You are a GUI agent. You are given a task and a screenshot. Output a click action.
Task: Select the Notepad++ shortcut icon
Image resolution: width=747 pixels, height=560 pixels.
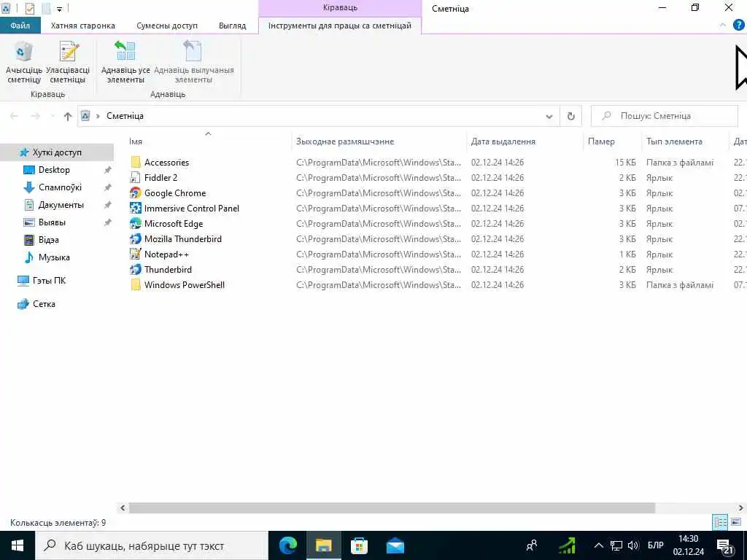(x=135, y=254)
